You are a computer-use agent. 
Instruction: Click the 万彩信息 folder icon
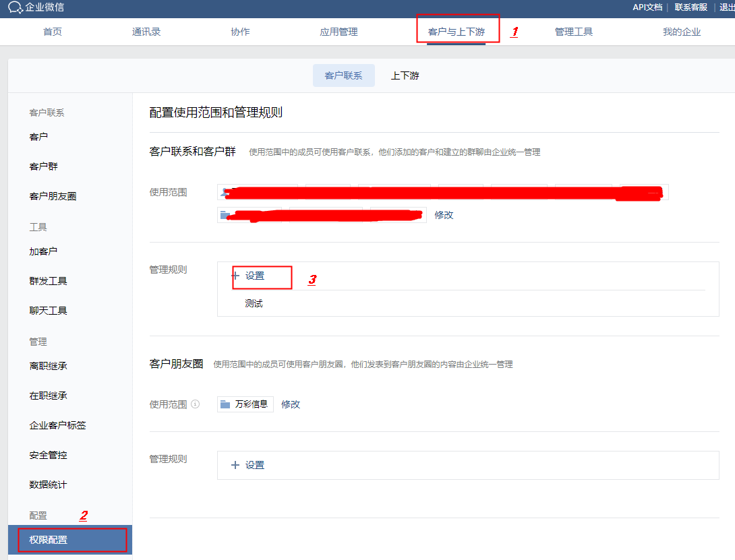[226, 404]
